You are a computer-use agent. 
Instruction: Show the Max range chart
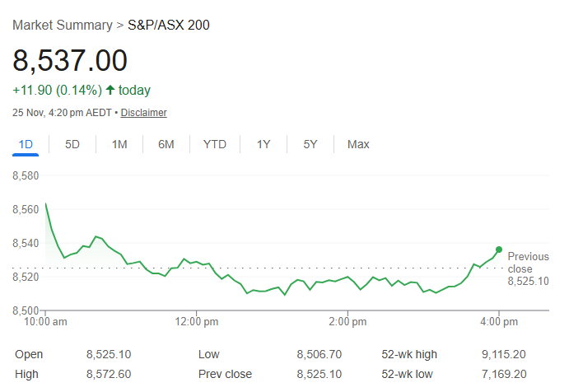coord(358,145)
